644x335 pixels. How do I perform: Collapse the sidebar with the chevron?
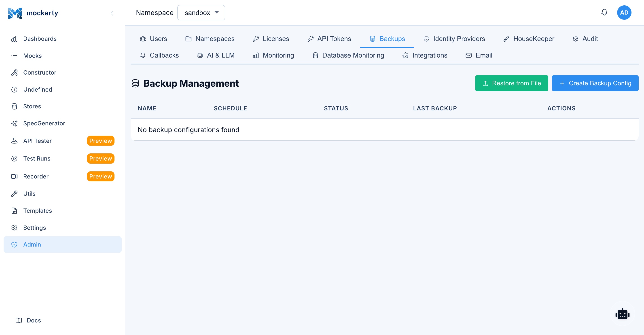point(112,13)
